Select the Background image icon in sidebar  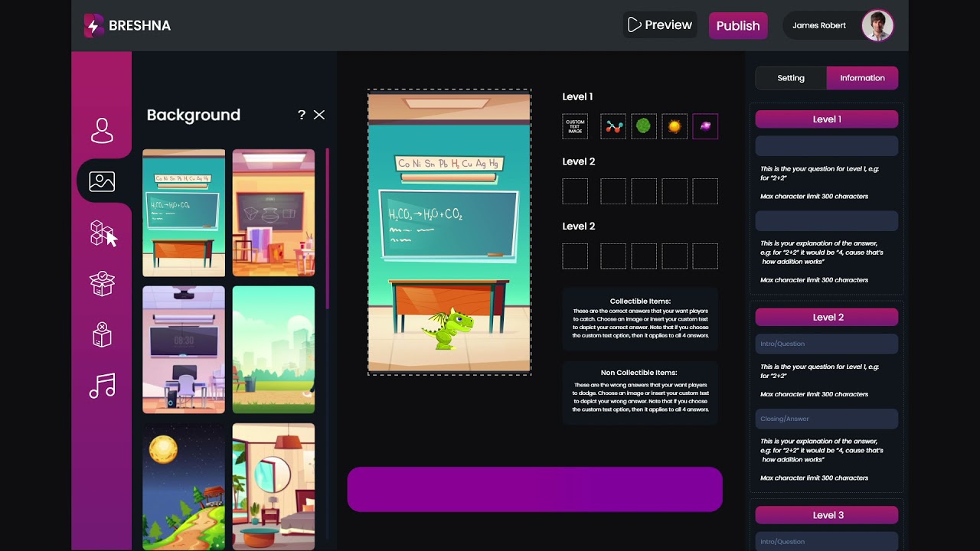[x=102, y=181]
